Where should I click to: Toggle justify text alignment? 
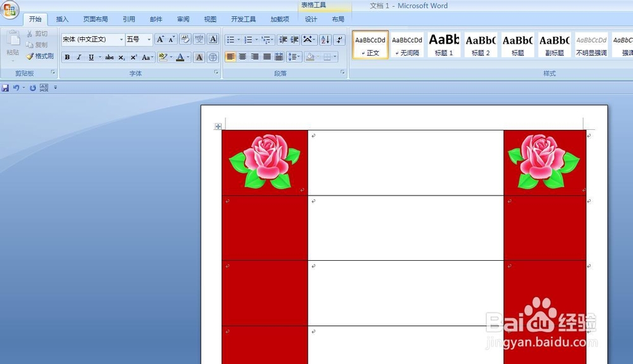[x=267, y=57]
